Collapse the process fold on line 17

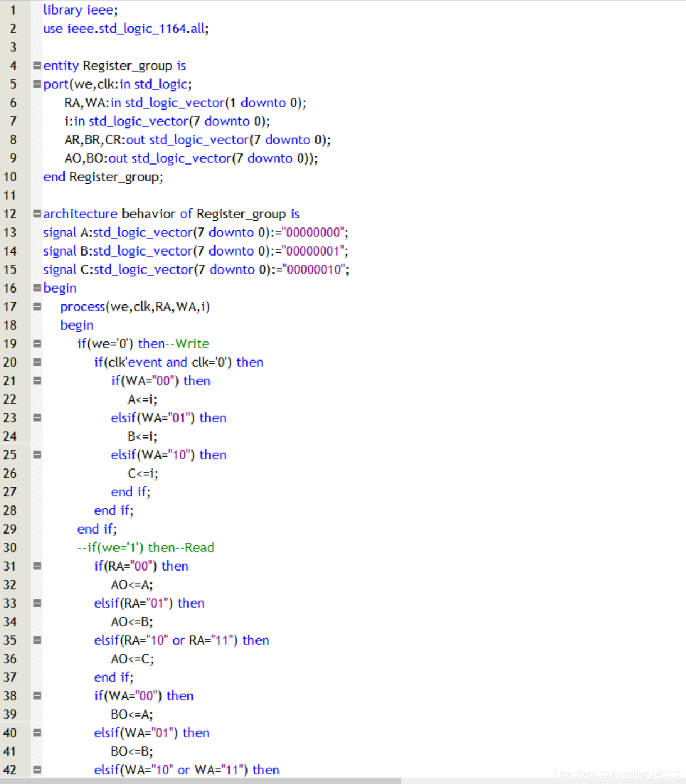point(37,307)
